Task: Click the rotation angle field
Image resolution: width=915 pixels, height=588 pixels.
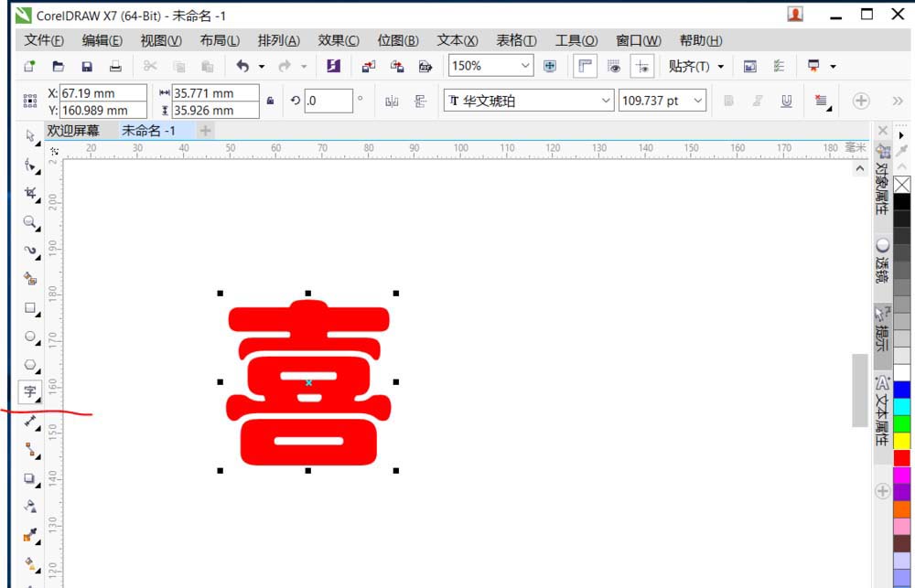Action: tap(328, 101)
